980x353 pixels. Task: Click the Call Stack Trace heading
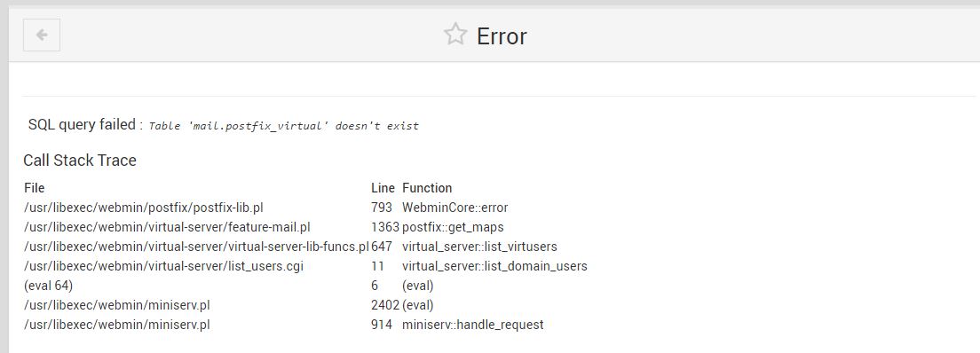tap(79, 161)
